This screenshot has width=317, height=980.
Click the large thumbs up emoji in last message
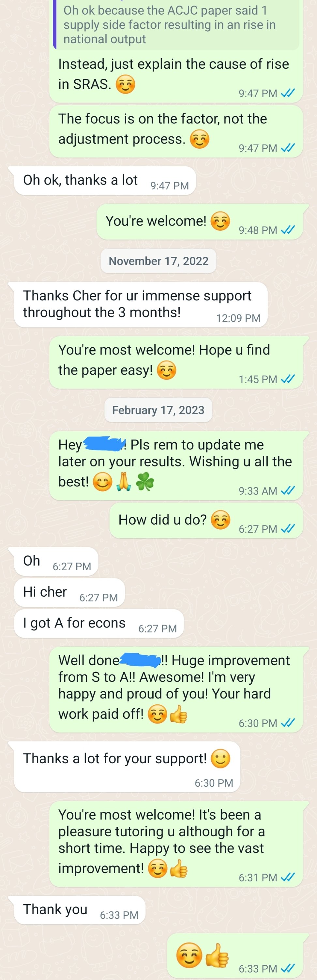pos(217,955)
